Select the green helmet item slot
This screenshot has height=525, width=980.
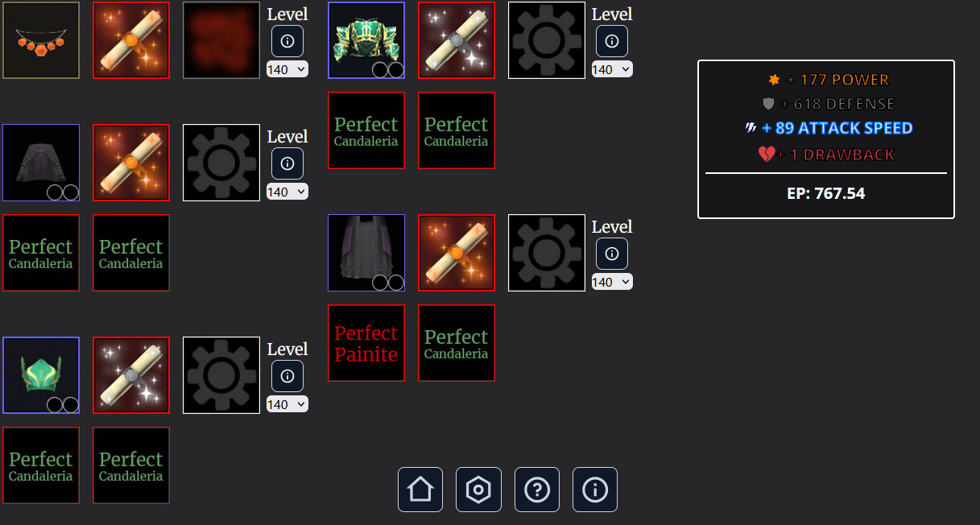click(x=41, y=375)
